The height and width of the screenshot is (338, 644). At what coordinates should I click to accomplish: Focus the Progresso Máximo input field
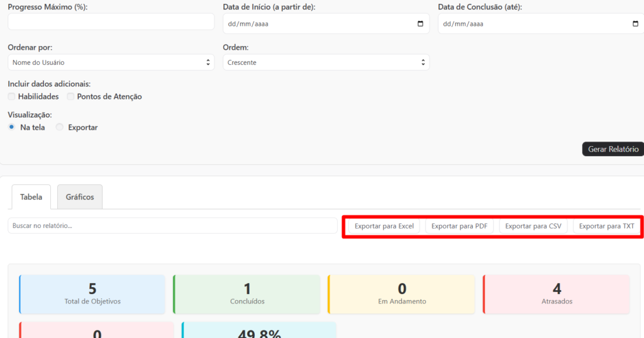tap(111, 22)
